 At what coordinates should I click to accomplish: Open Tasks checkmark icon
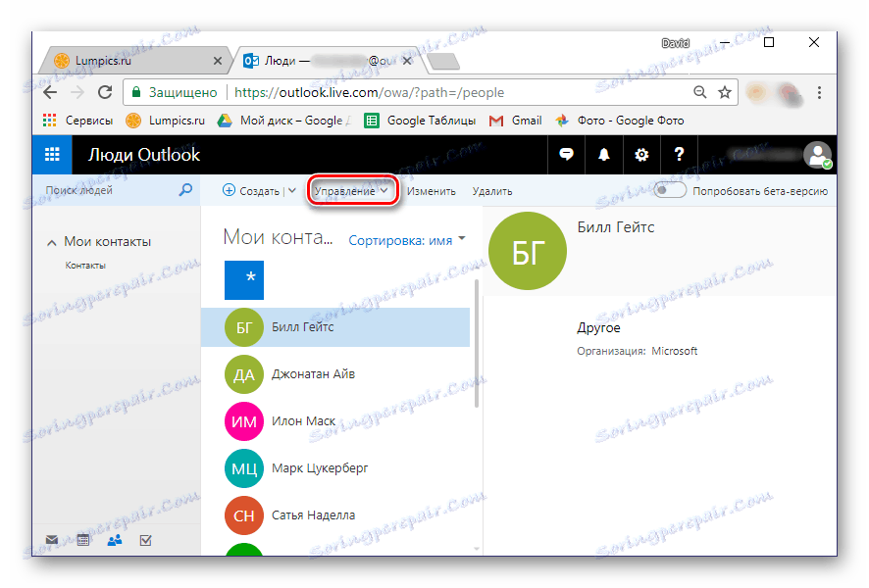pyautogui.click(x=146, y=540)
